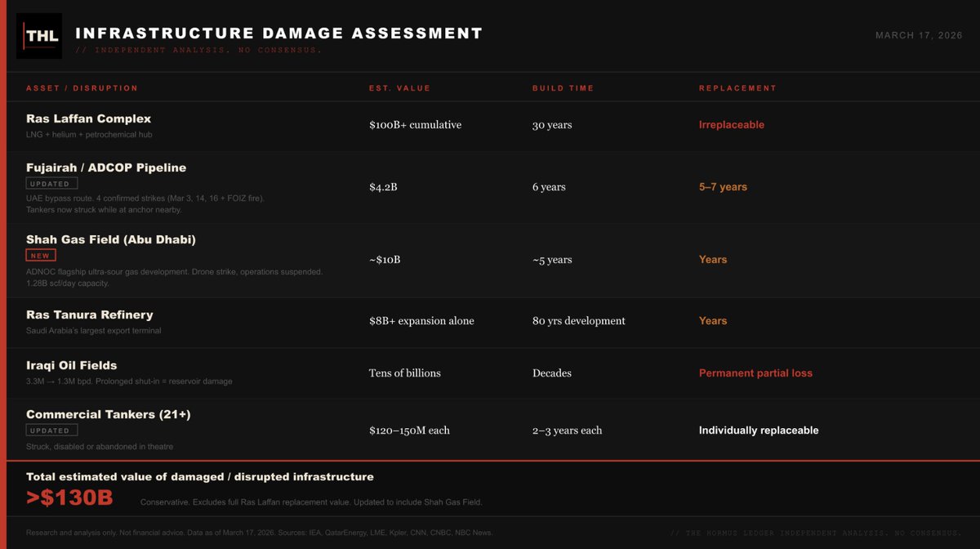Click the >$130B total figure
The image size is (980, 549).
(x=69, y=498)
